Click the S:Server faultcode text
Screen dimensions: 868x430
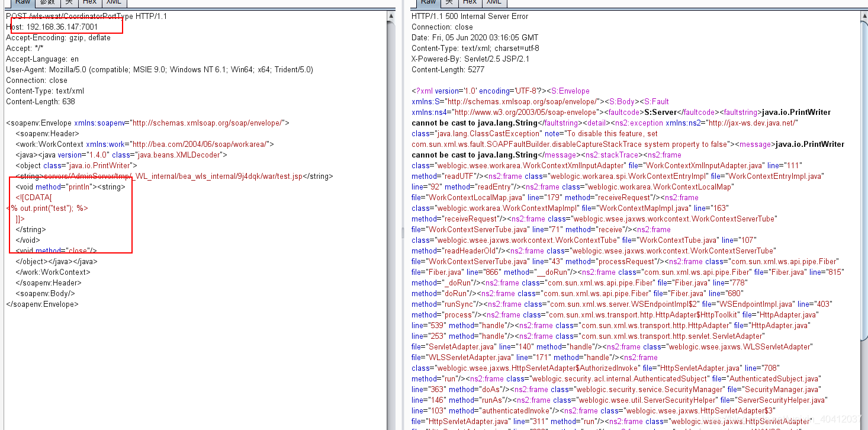tap(661, 112)
